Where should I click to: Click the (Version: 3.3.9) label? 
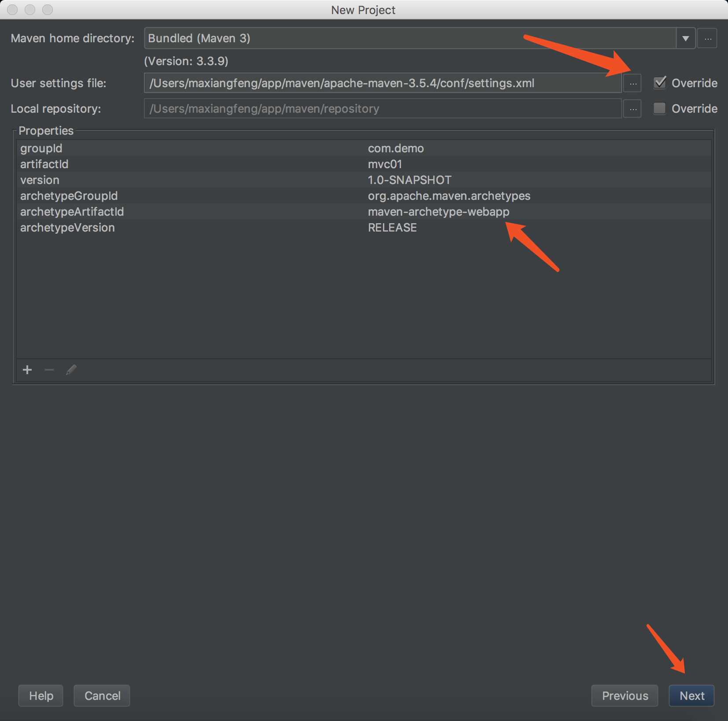[x=186, y=61]
